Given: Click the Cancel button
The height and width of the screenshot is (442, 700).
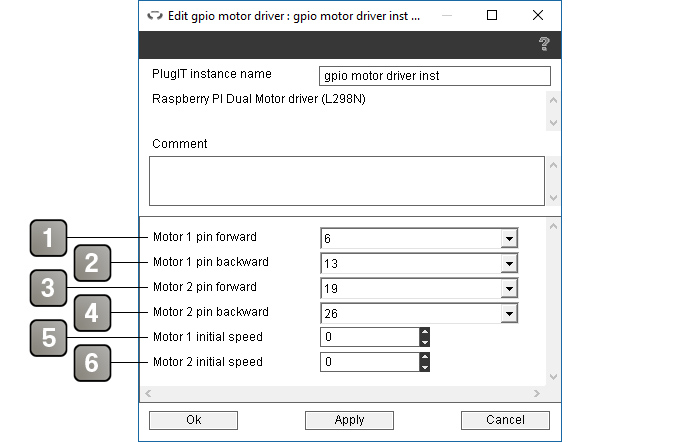Looking at the screenshot, I should (x=505, y=420).
